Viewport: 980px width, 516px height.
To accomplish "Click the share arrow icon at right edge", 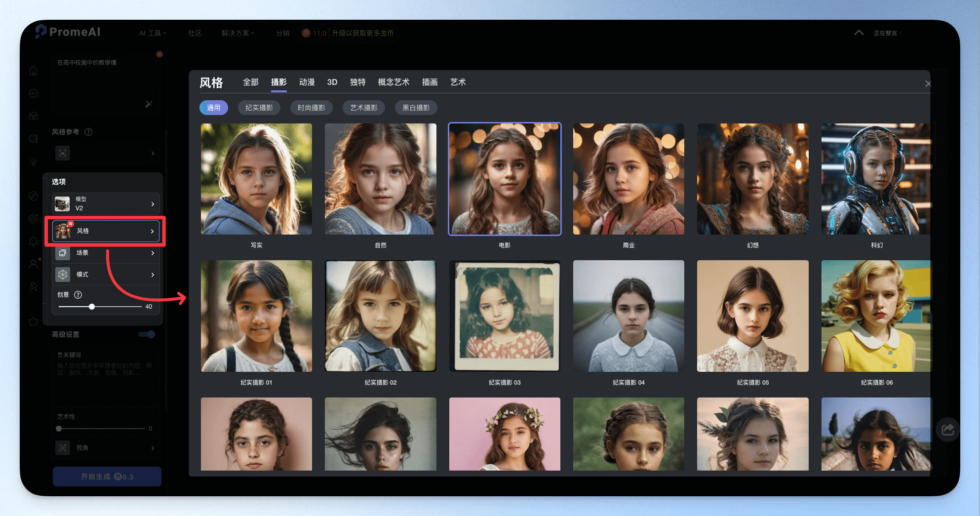I will point(947,430).
